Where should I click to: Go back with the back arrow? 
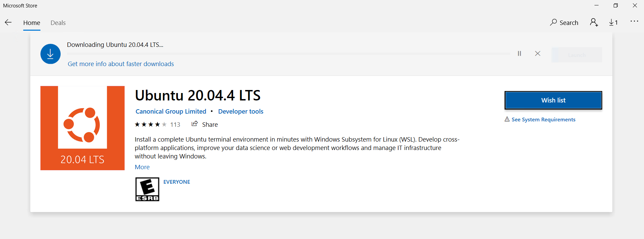8,23
